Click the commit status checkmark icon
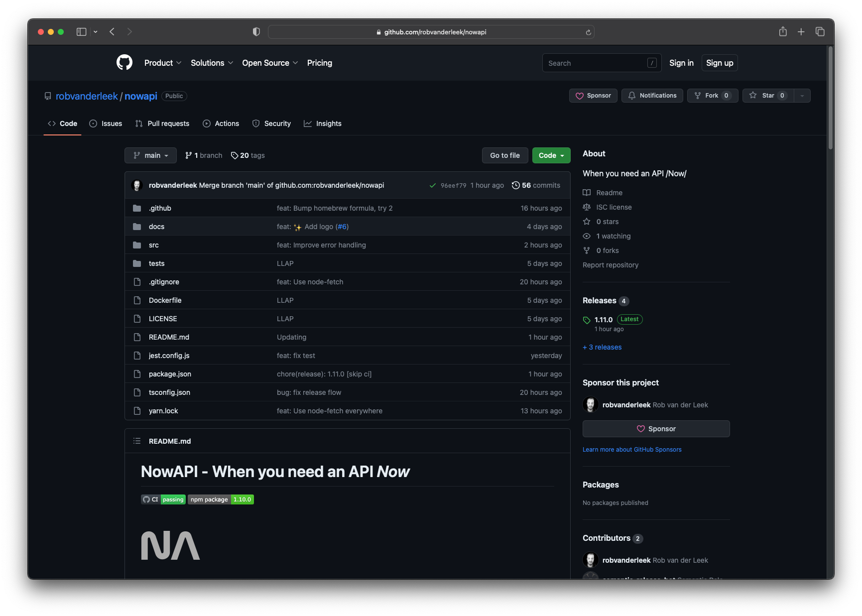The image size is (862, 616). click(433, 186)
